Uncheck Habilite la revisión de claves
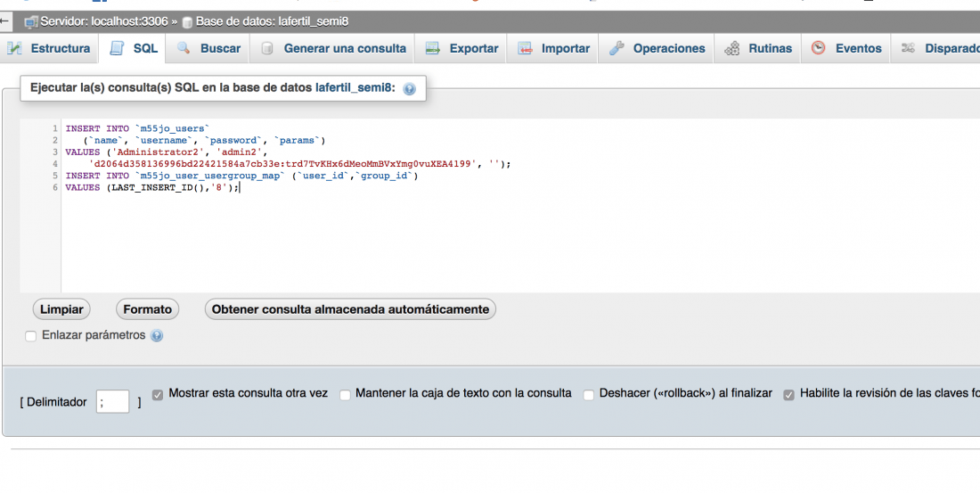Image resolution: width=980 pixels, height=493 pixels. (788, 395)
